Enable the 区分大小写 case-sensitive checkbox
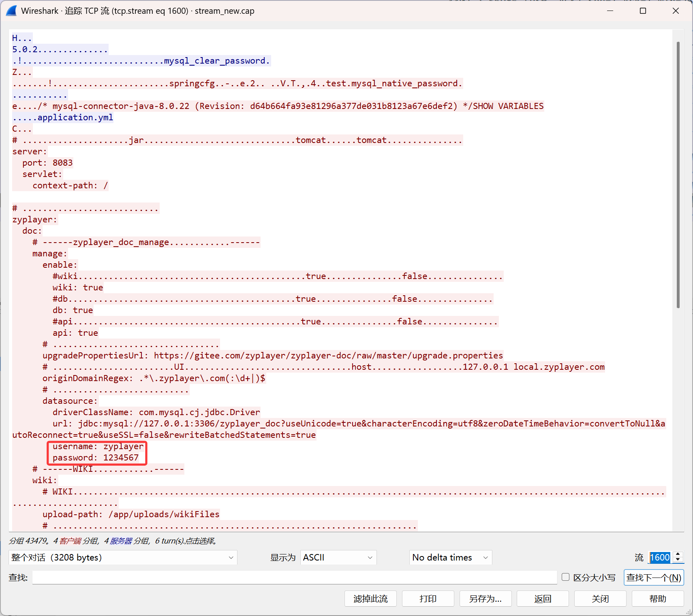 coord(566,577)
